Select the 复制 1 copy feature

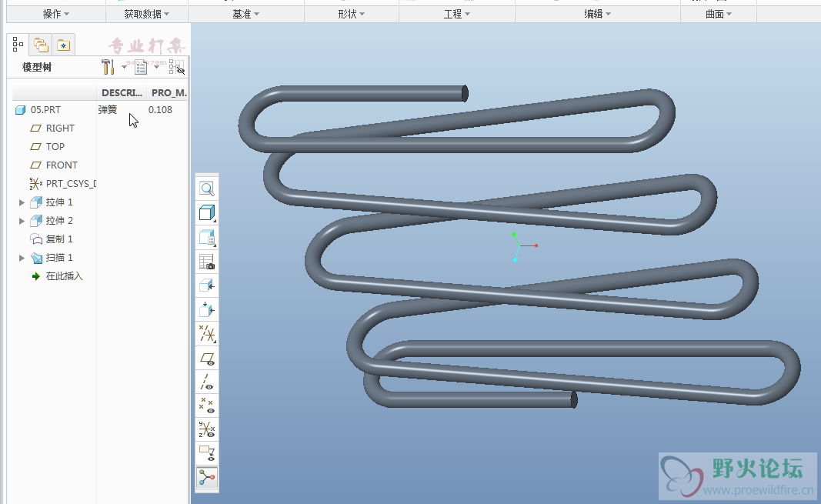pyautogui.click(x=59, y=239)
